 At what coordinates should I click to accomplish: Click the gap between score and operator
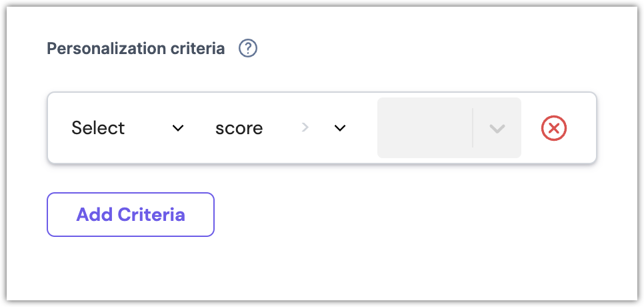click(x=282, y=128)
